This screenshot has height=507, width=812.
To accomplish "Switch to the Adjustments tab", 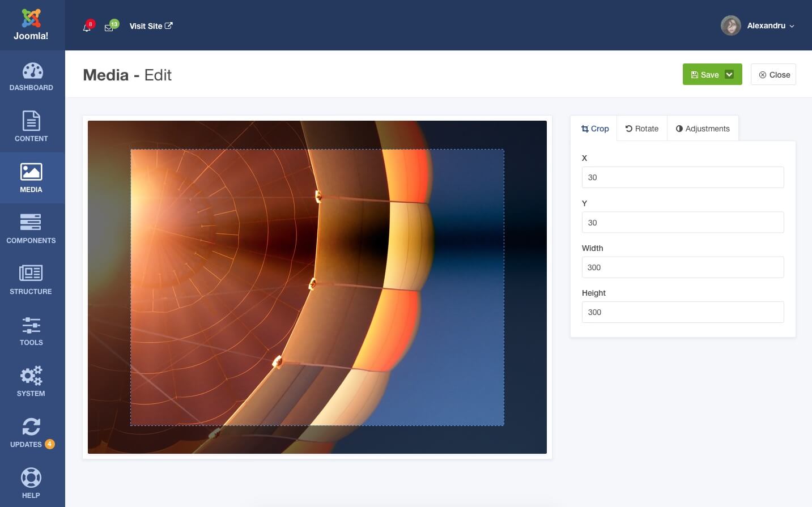I will coord(703,129).
